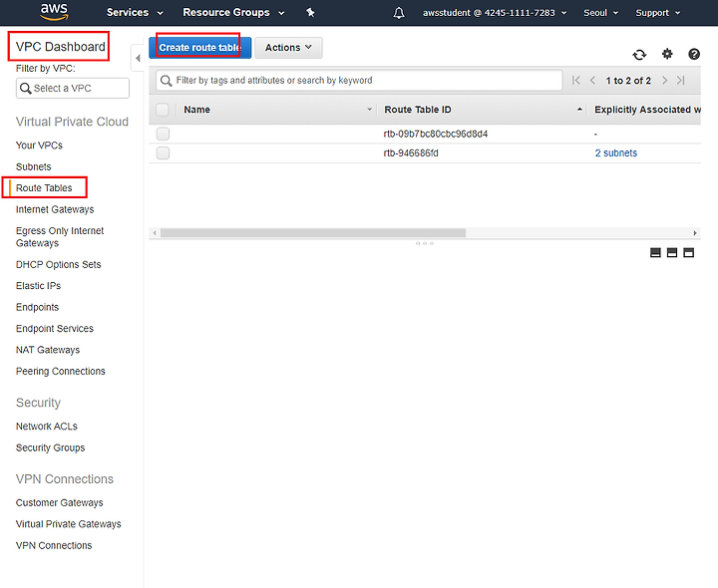Open table settings gear icon

tap(667, 54)
